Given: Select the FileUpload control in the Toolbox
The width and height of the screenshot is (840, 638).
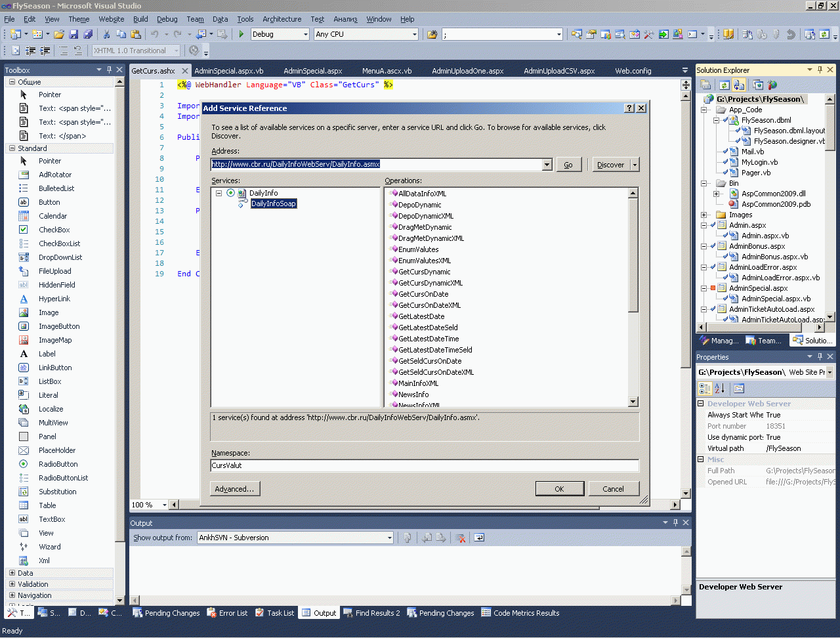Looking at the screenshot, I should 54,271.
